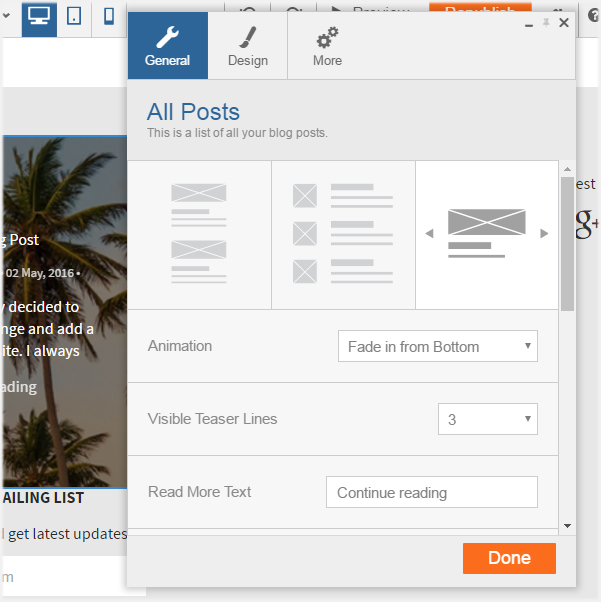This screenshot has height=602, width=601.
Task: Select slideshow post layout
Action: tap(487, 235)
